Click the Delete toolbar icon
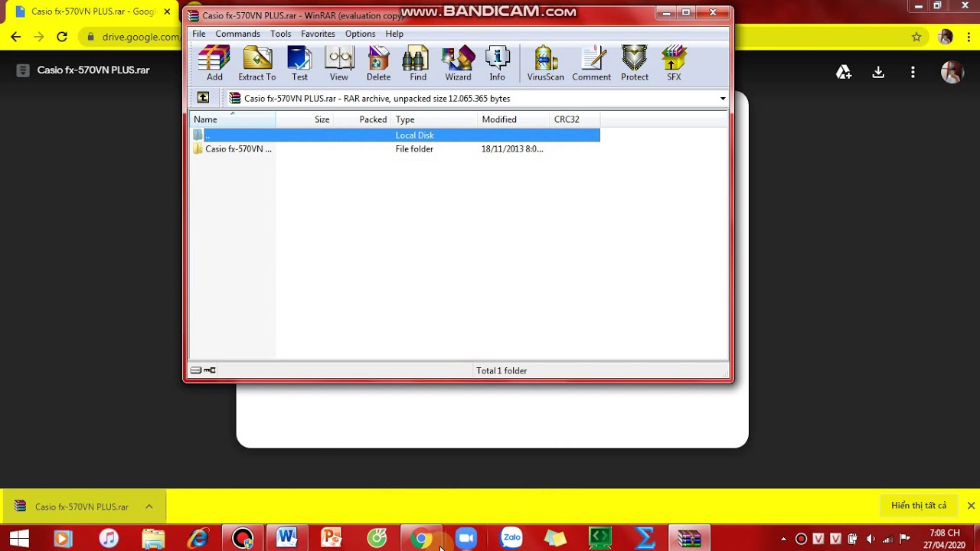The image size is (980, 551). [x=378, y=64]
